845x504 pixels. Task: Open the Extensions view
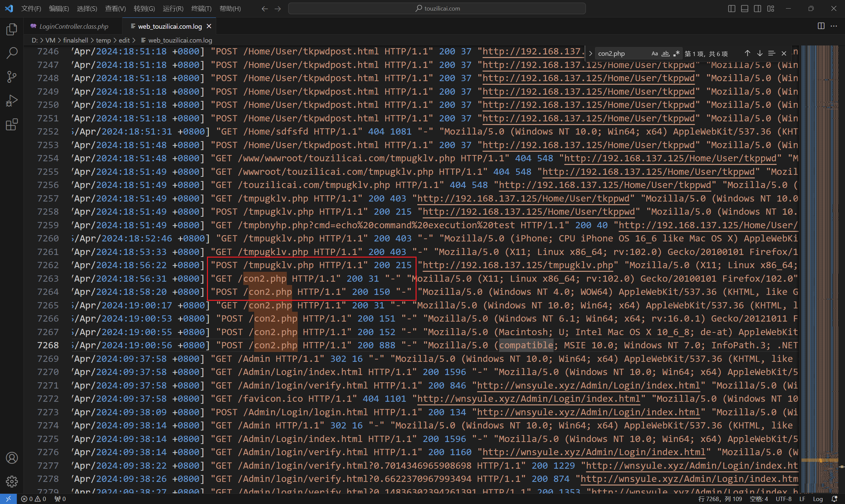(x=12, y=124)
